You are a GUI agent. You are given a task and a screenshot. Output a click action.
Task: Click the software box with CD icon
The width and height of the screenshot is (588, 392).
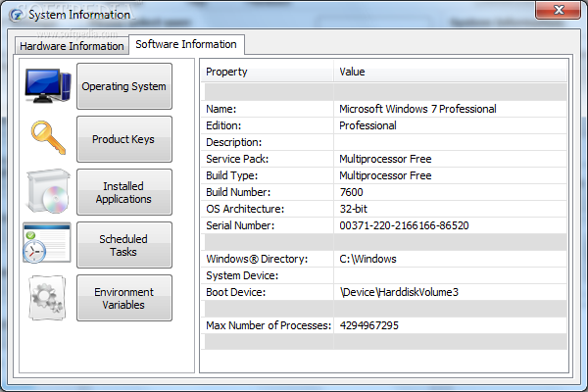pyautogui.click(x=48, y=191)
